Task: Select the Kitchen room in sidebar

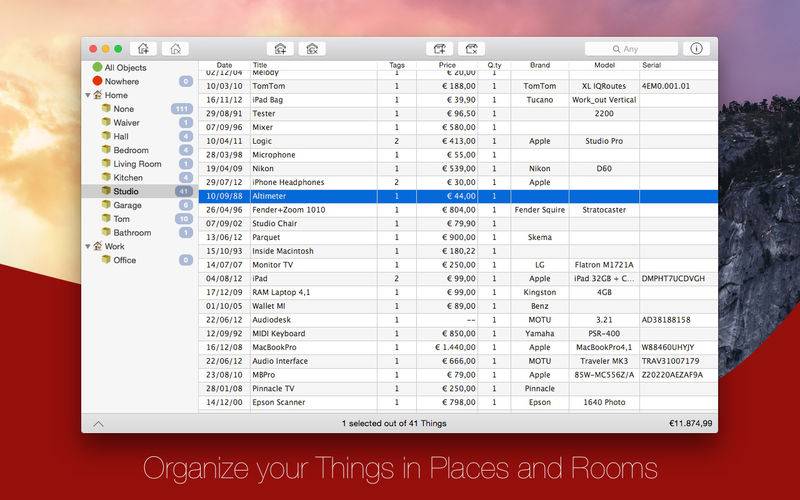Action: pyautogui.click(x=128, y=177)
